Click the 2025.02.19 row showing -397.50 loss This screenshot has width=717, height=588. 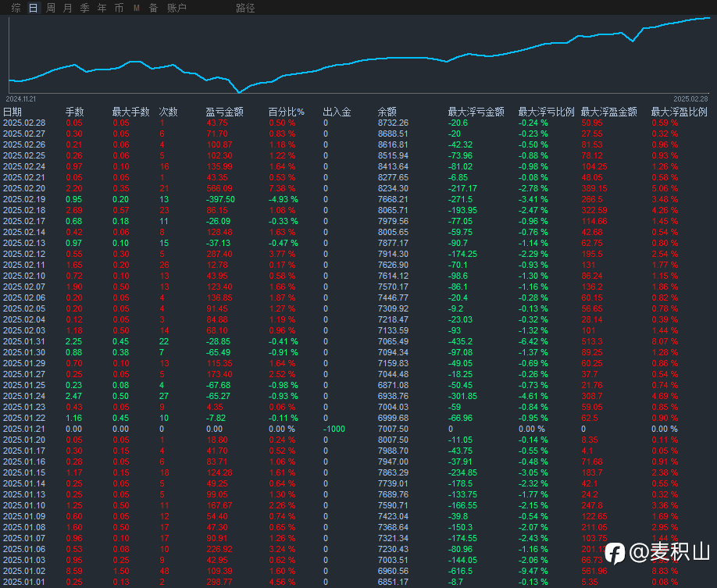tap(24, 199)
